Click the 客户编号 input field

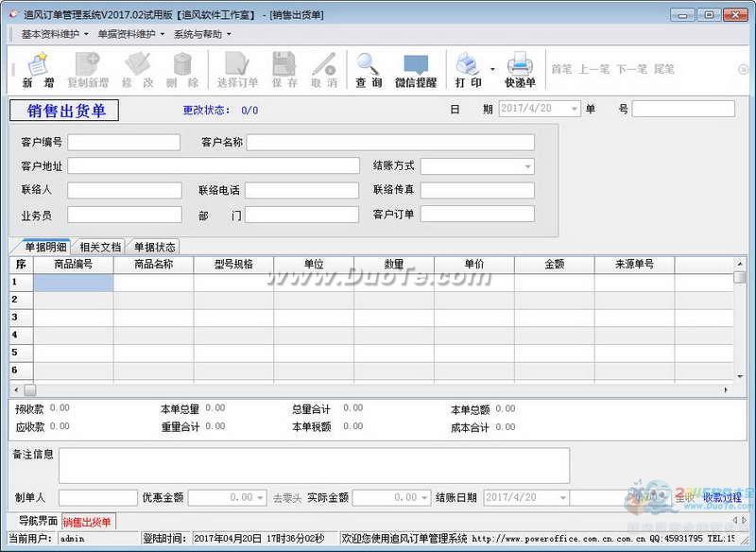(x=124, y=143)
